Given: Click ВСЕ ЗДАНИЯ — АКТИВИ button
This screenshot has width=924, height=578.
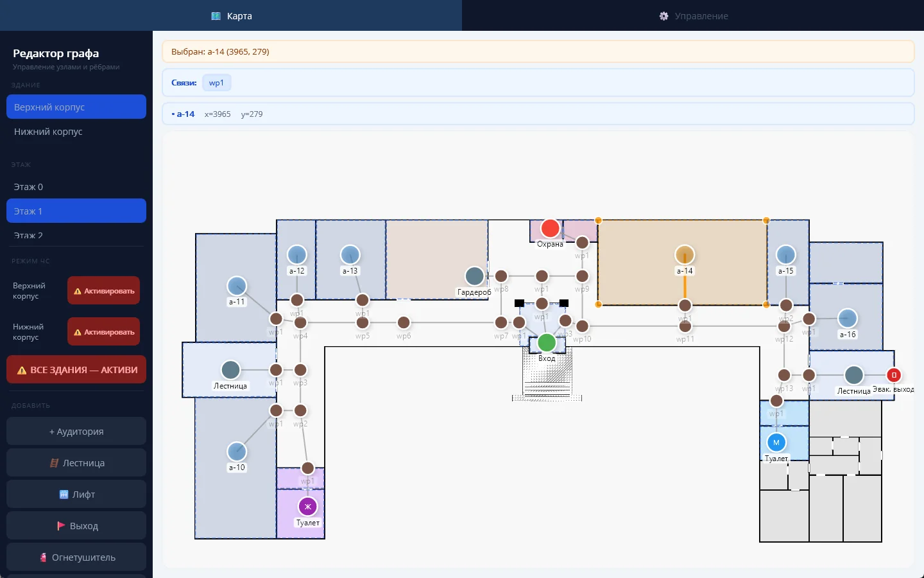Looking at the screenshot, I should click(x=76, y=370).
